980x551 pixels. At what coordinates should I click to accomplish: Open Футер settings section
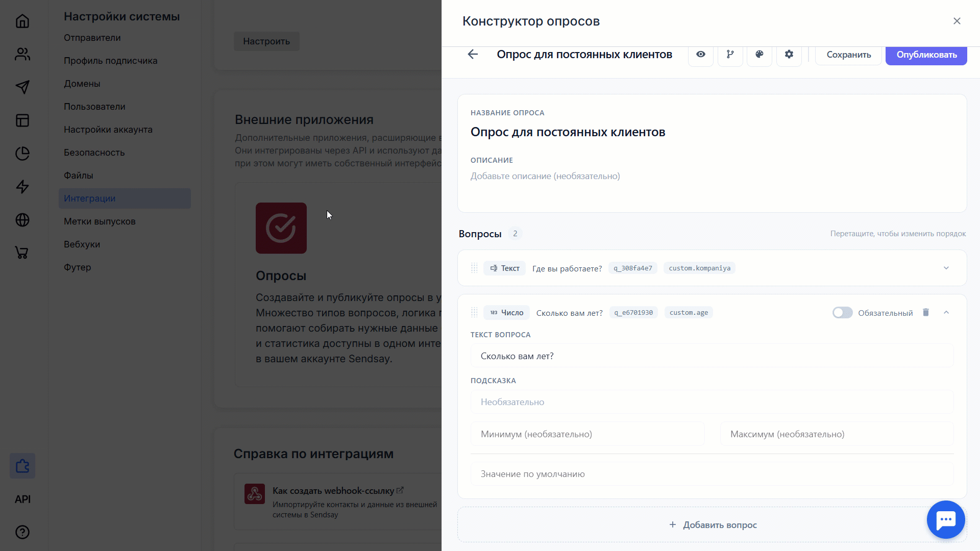[x=78, y=267]
